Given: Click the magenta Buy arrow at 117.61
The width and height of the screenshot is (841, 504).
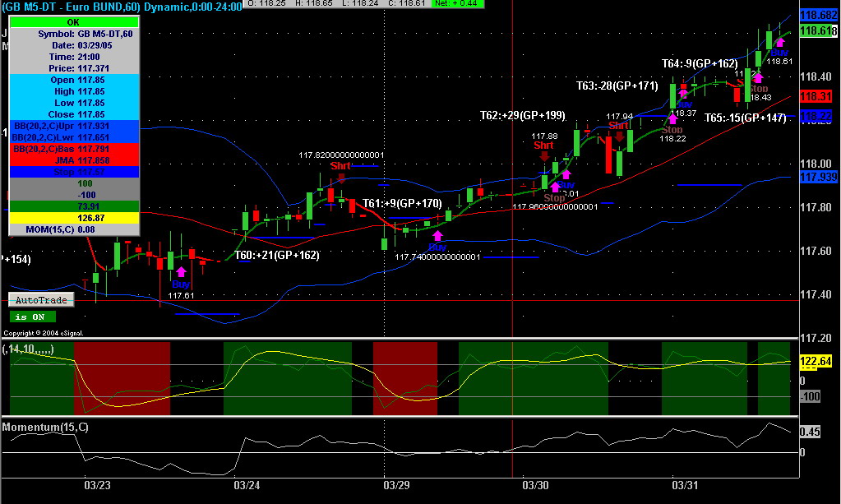Looking at the screenshot, I should pyautogui.click(x=182, y=272).
